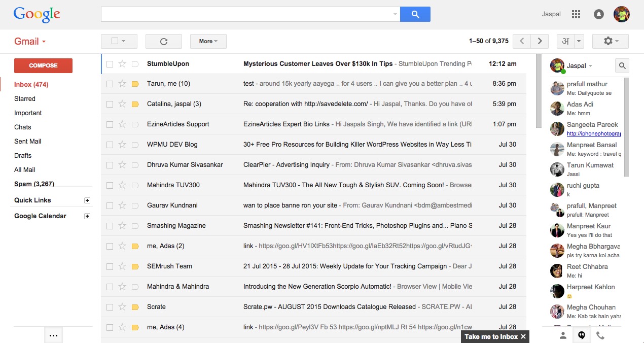This screenshot has height=343, width=644.
Task: Tick the Catalina, jaspal email checkbox
Action: [x=110, y=105]
